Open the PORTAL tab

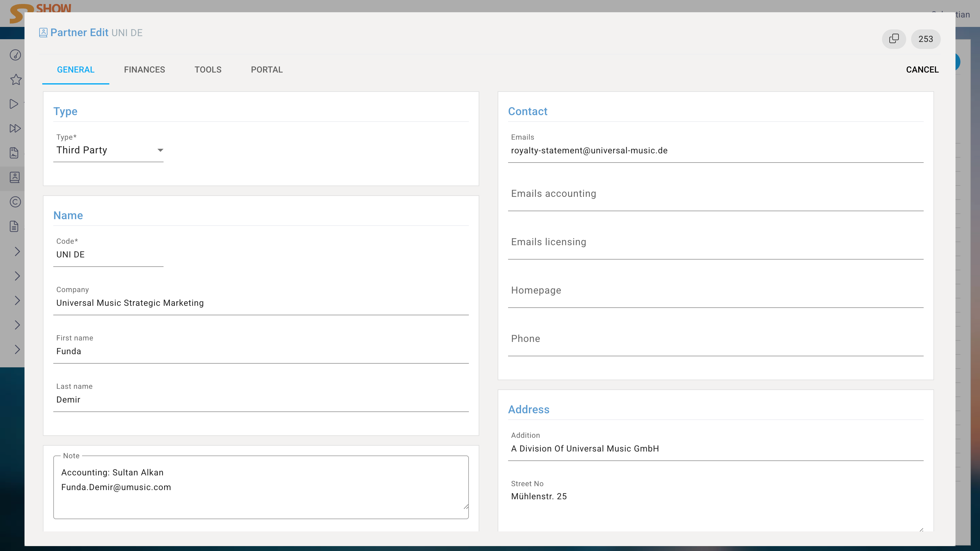point(267,69)
